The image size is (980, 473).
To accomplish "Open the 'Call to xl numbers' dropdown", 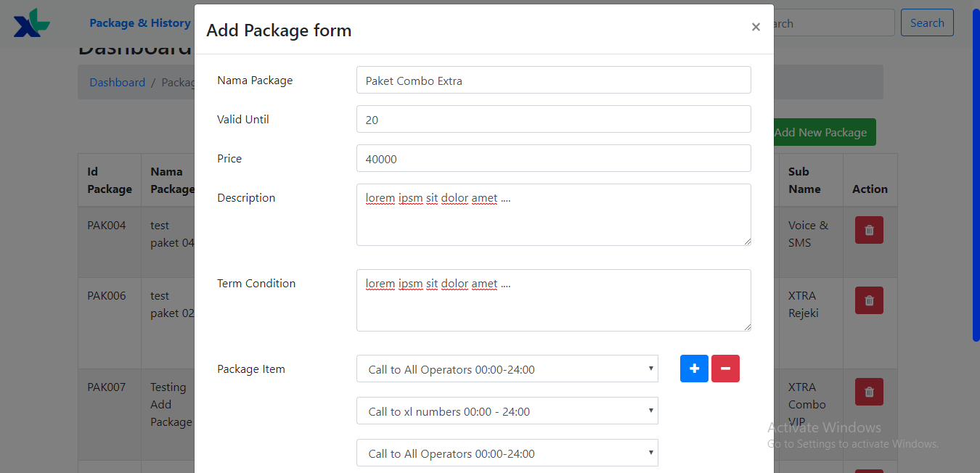I will click(x=506, y=411).
